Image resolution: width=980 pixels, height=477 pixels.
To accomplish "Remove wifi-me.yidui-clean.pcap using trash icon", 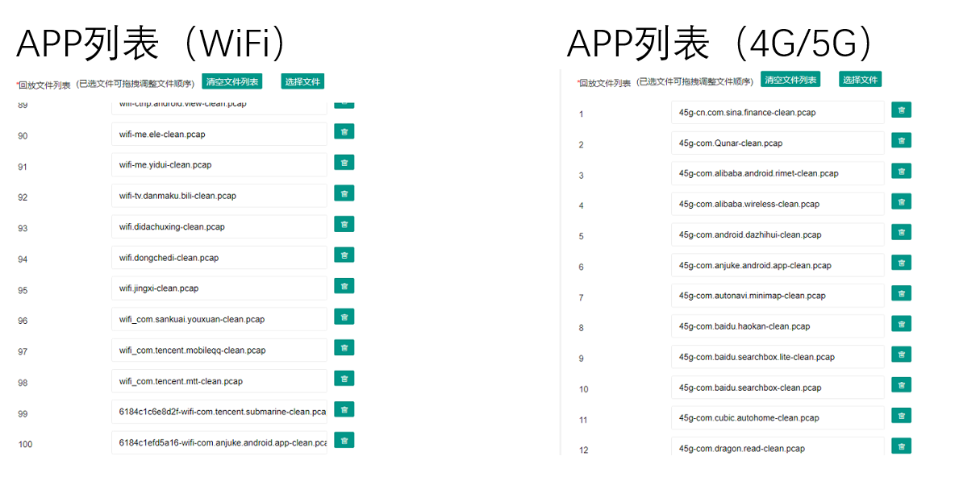I will 344,163.
